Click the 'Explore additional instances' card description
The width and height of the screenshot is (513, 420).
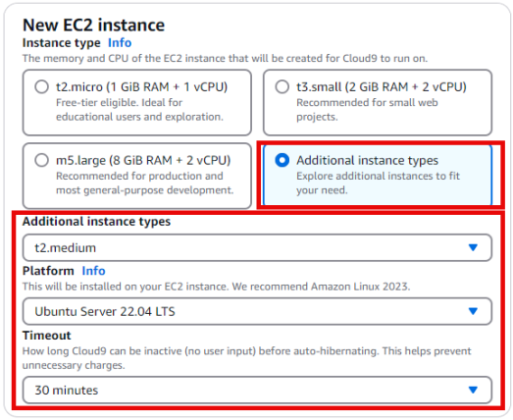(379, 183)
